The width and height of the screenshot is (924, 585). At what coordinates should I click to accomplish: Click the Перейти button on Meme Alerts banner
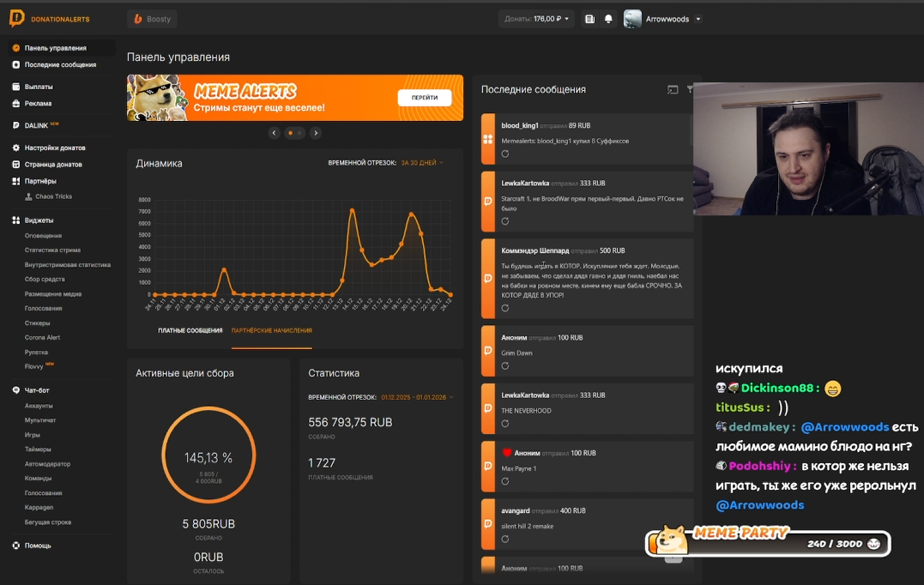pos(425,98)
